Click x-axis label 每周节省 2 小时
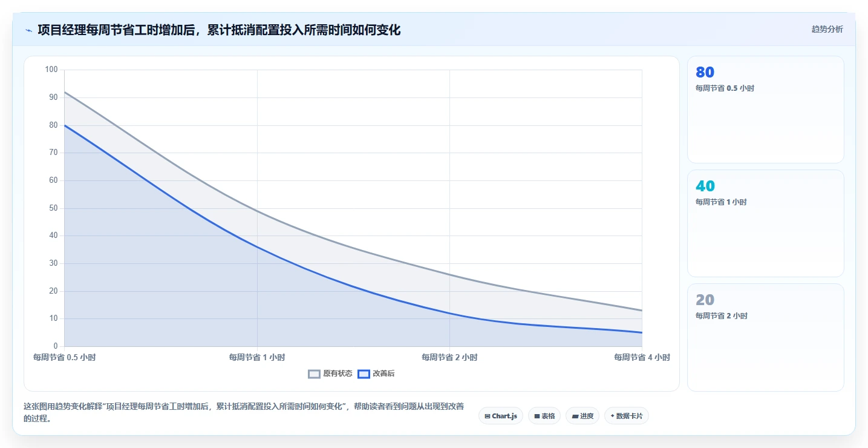 (449, 358)
